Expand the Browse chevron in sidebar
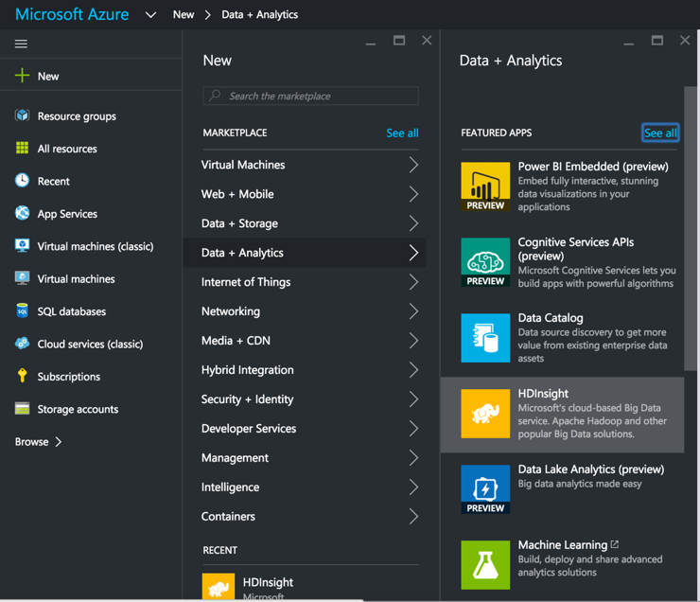Image resolution: width=700 pixels, height=602 pixels. click(58, 442)
